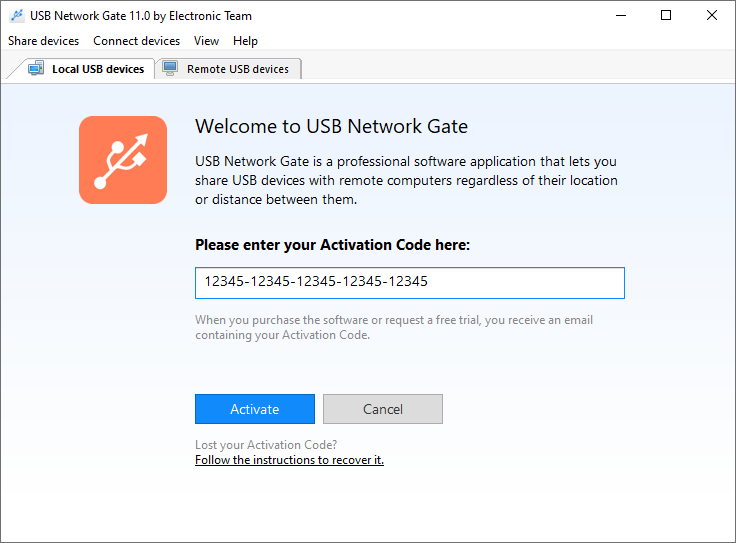Click the large orange USB logo
This screenshot has width=736, height=543.
(x=123, y=160)
